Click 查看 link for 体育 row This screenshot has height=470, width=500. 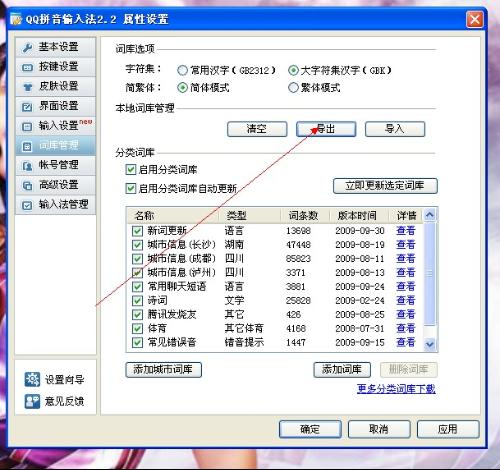[406, 328]
